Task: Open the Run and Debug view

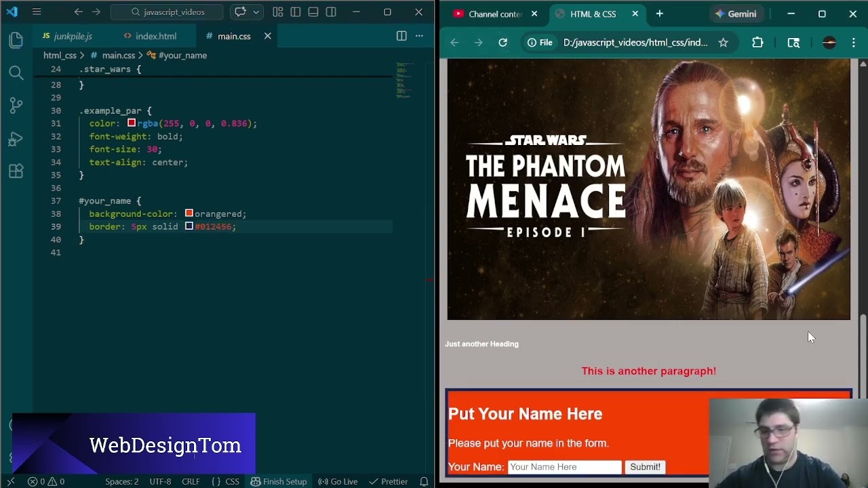Action: pos(16,139)
